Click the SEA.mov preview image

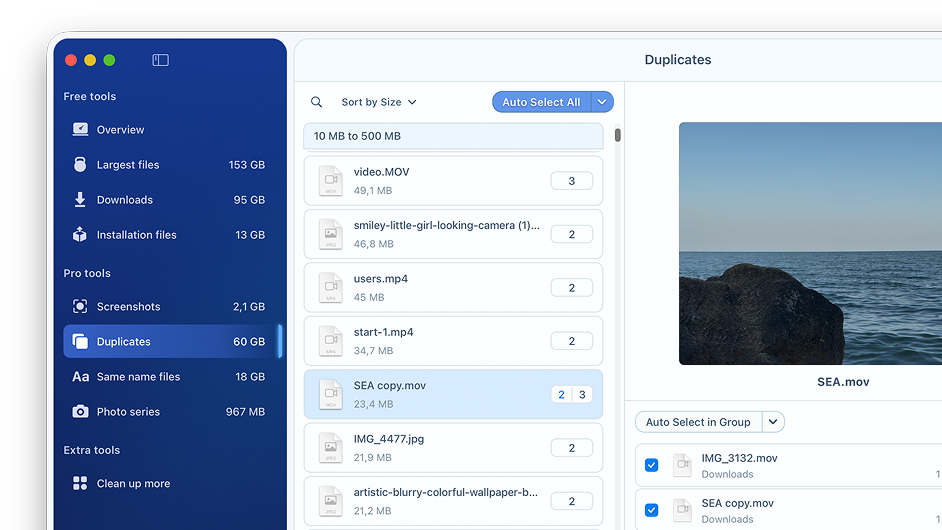[810, 243]
